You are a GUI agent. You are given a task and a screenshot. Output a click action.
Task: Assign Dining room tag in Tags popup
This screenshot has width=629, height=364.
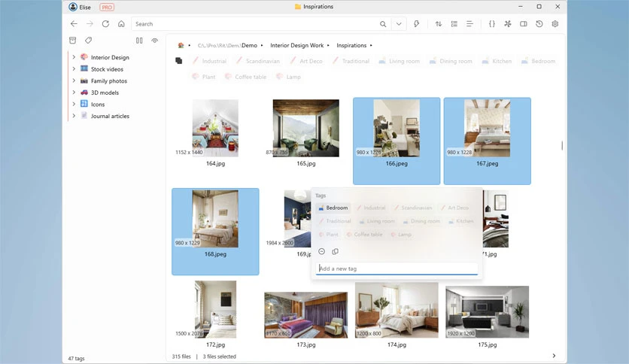pos(421,221)
